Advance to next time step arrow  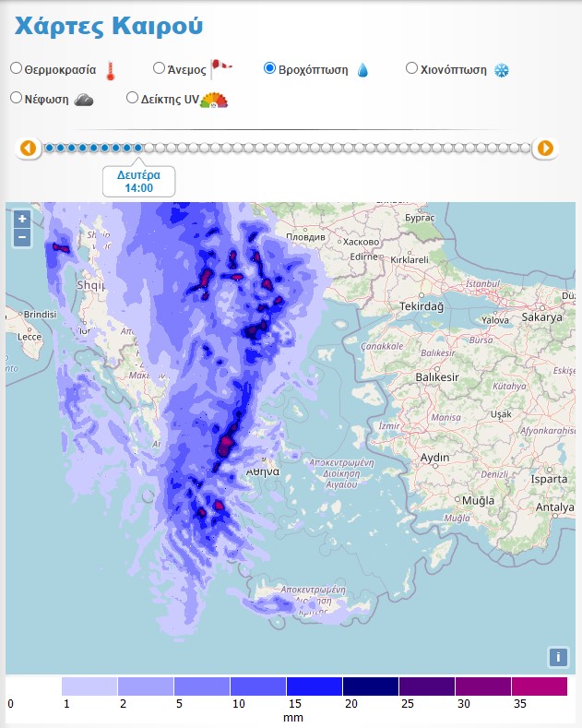click(x=545, y=148)
